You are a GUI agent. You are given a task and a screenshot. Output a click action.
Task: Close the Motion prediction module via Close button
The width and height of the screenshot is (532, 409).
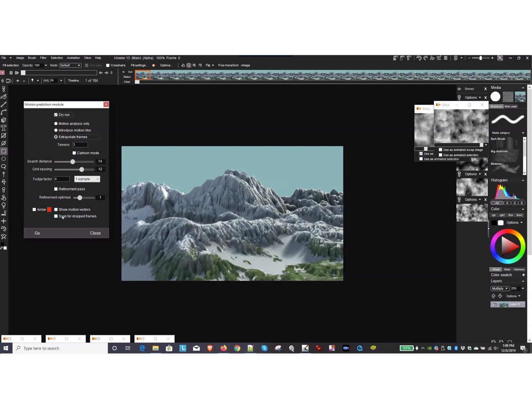pos(95,233)
